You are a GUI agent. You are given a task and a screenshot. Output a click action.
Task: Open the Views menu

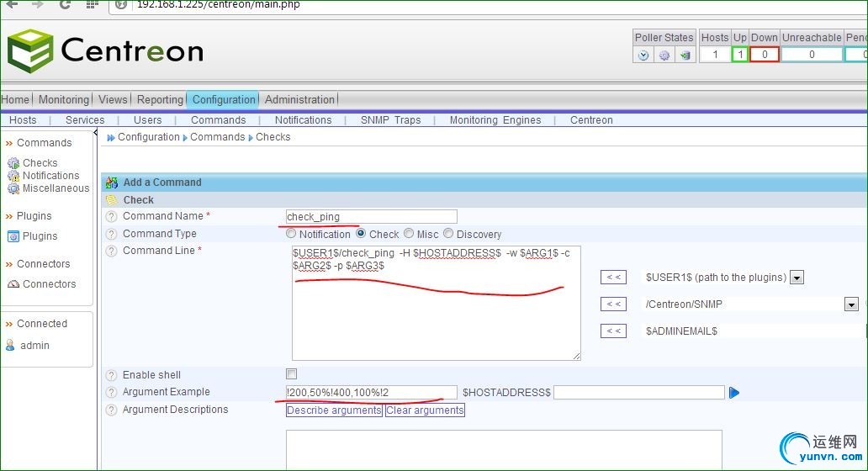tap(113, 99)
